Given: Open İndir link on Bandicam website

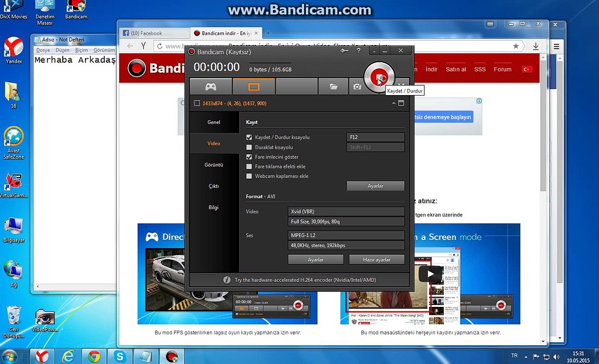Looking at the screenshot, I should [x=432, y=69].
